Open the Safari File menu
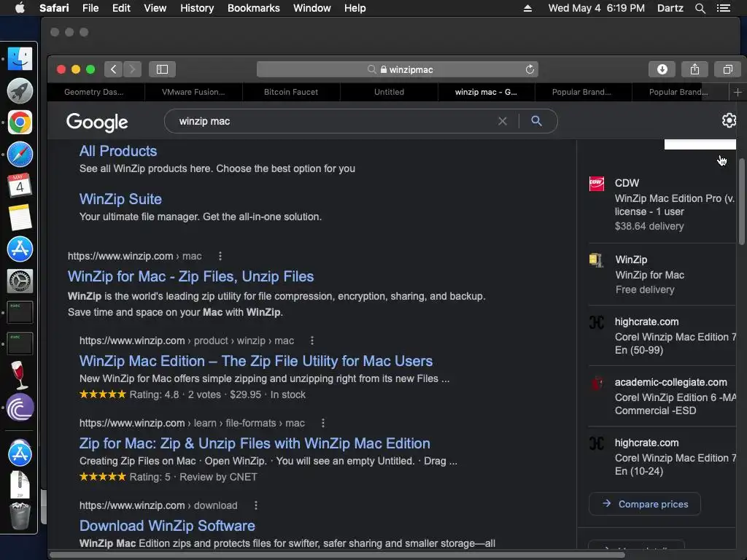Viewport: 747px width, 560px height. [90, 8]
